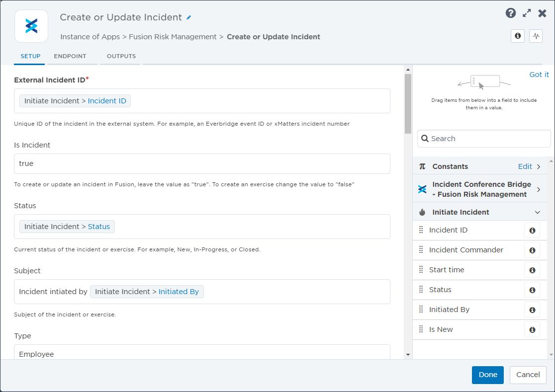The height and width of the screenshot is (392, 555).
Task: Show info for Incident Commander property
Action: click(x=532, y=250)
